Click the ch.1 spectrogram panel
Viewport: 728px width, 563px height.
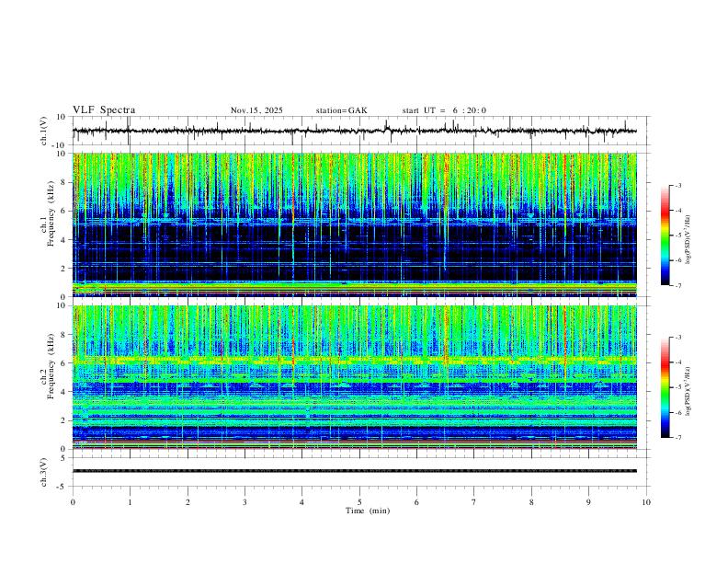(355, 224)
